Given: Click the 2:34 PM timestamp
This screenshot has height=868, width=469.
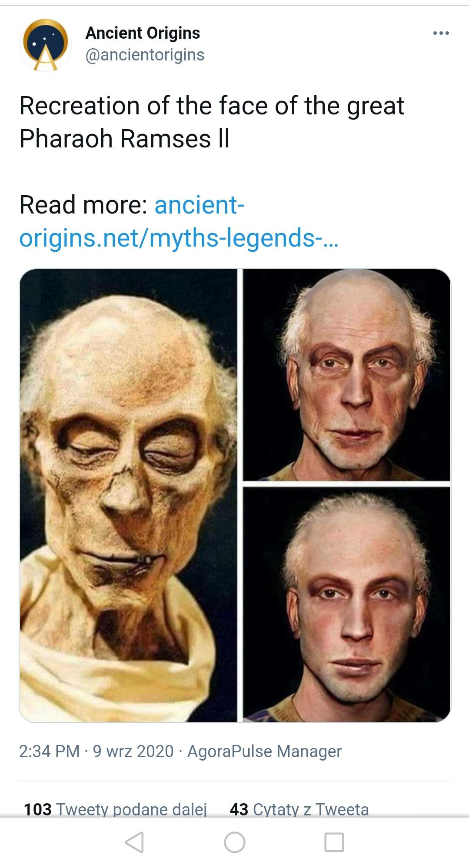Looking at the screenshot, I should click(x=50, y=751).
